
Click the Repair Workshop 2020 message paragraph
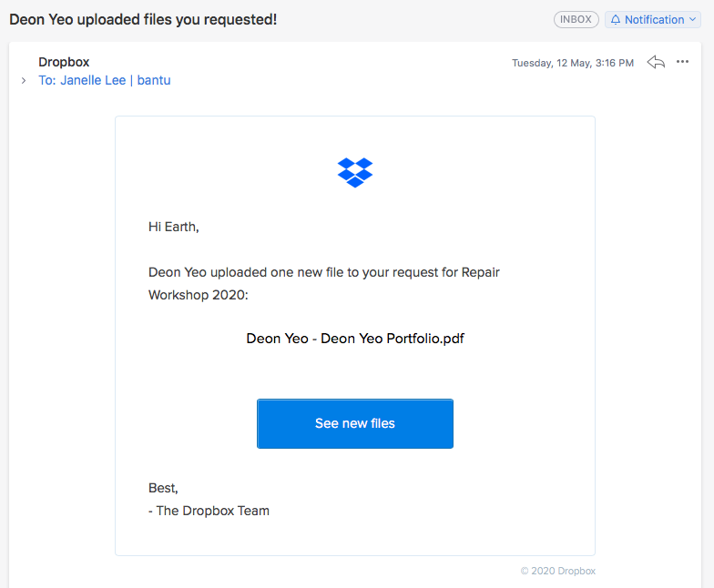(x=324, y=284)
